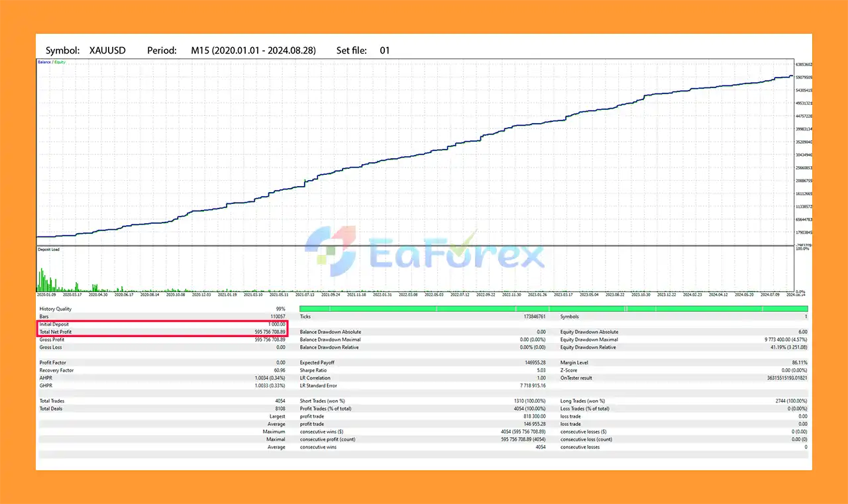Image resolution: width=848 pixels, height=504 pixels.
Task: Click the History Quality label
Action: click(x=56, y=309)
